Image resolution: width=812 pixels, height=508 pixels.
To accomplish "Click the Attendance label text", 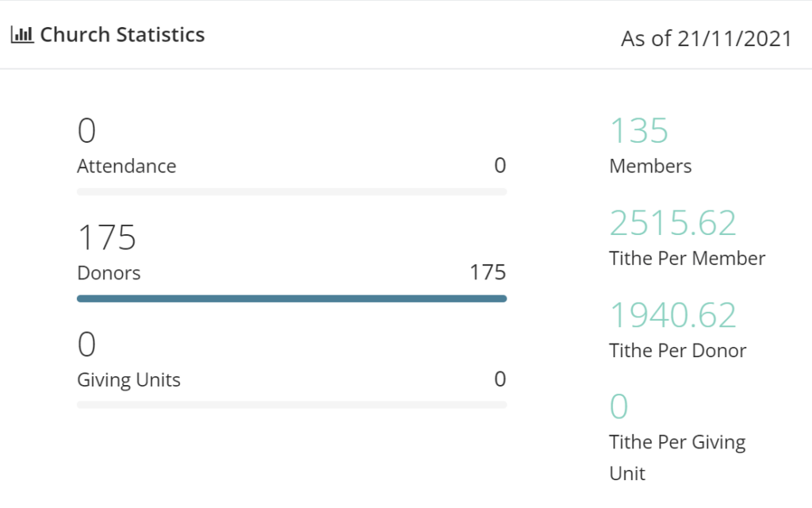I will (127, 166).
